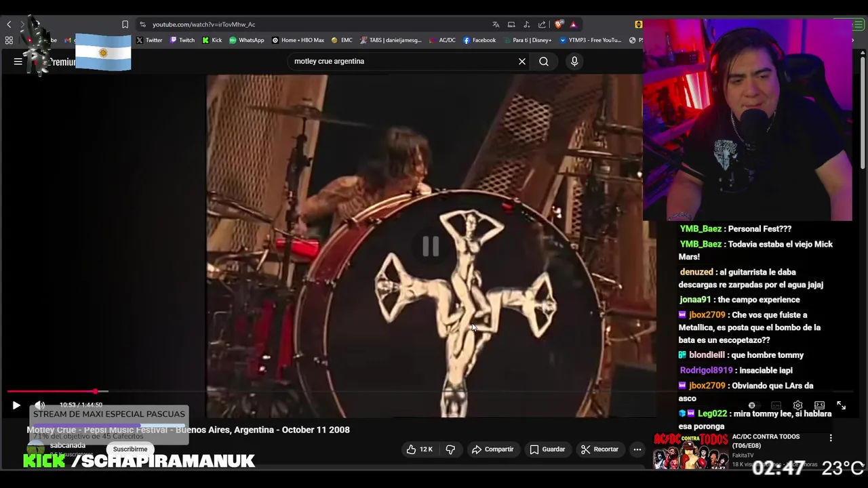Screen dimensions: 868x488
Task: Click the Compartir share button
Action: click(493, 449)
